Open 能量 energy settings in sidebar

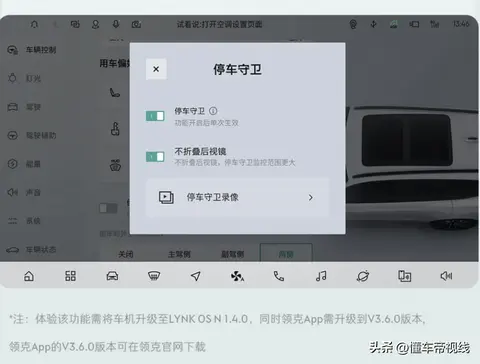[x=24, y=164]
